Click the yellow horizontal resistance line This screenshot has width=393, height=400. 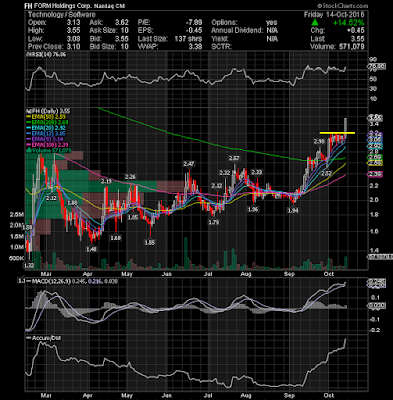click(337, 133)
